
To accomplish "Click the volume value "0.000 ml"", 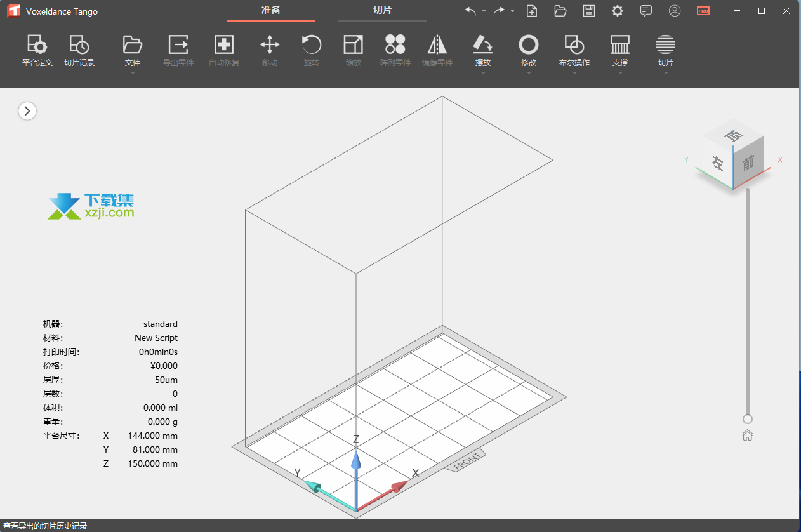I will click(161, 408).
